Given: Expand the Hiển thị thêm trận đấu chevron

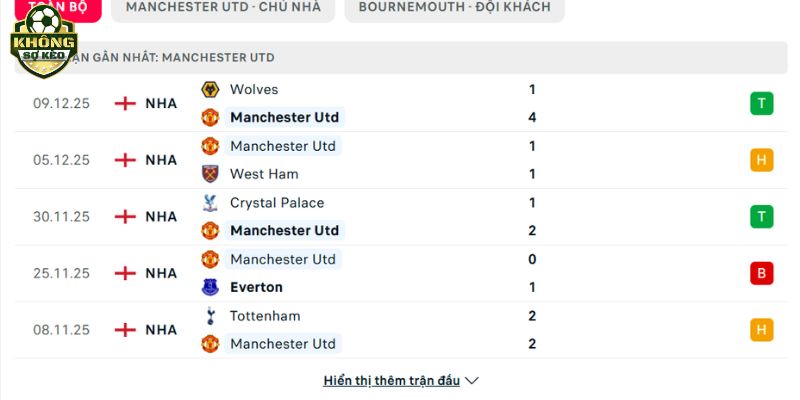Looking at the screenshot, I should [472, 381].
